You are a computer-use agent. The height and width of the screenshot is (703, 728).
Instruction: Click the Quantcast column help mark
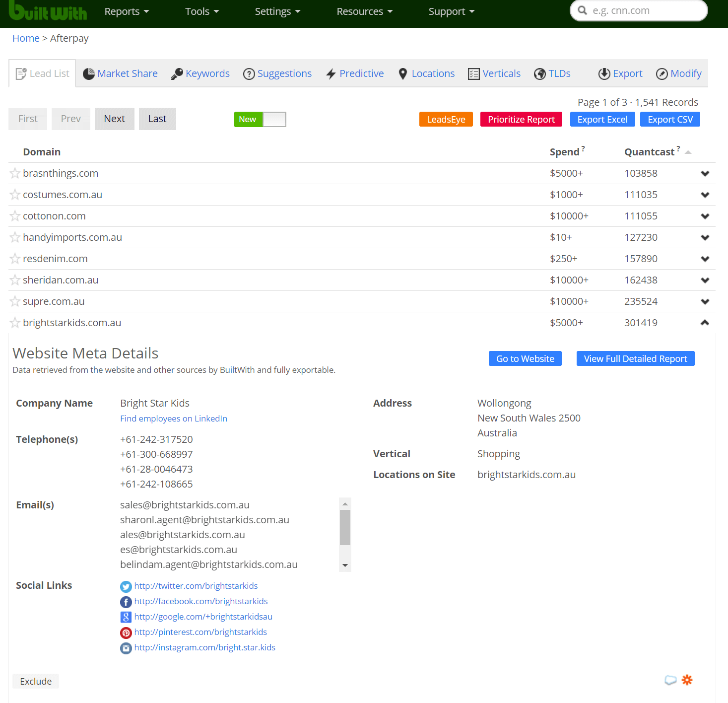click(678, 148)
